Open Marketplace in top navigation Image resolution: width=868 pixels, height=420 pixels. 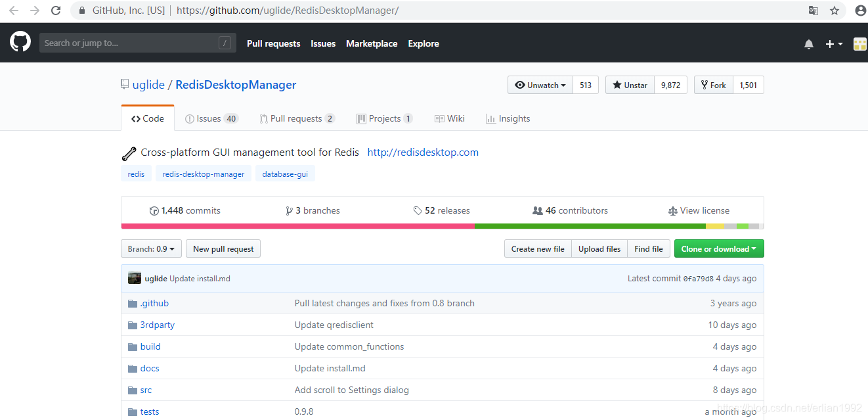tap(372, 44)
